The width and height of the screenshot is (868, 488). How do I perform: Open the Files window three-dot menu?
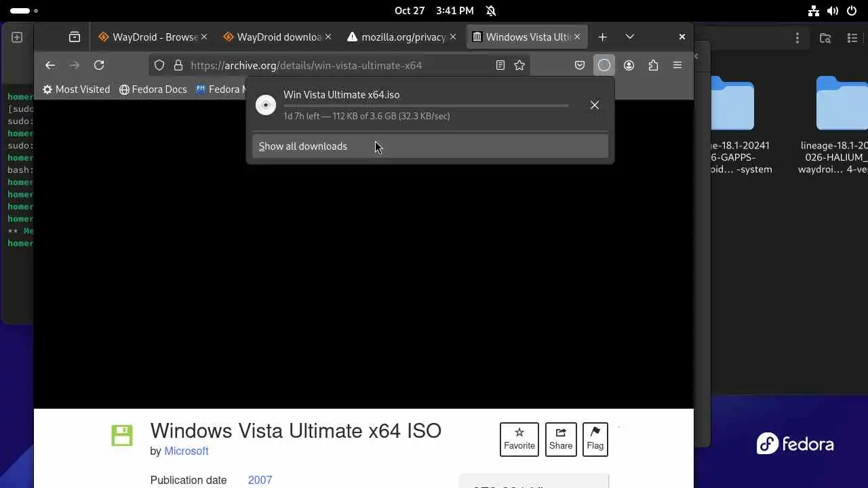797,39
